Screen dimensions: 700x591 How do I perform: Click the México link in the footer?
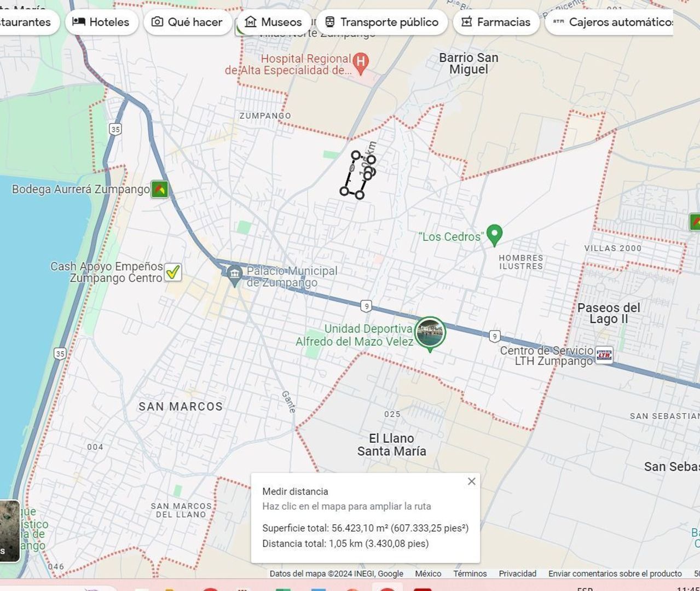tap(428, 573)
